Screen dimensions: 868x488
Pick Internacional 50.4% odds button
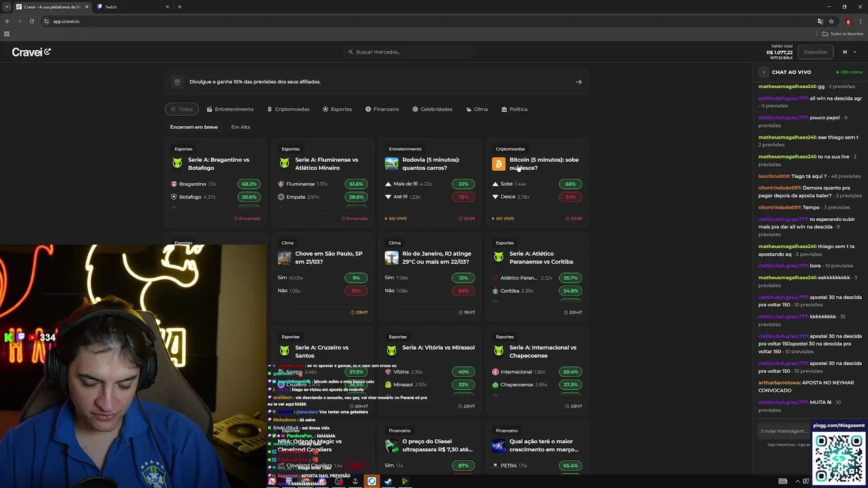[570, 371]
